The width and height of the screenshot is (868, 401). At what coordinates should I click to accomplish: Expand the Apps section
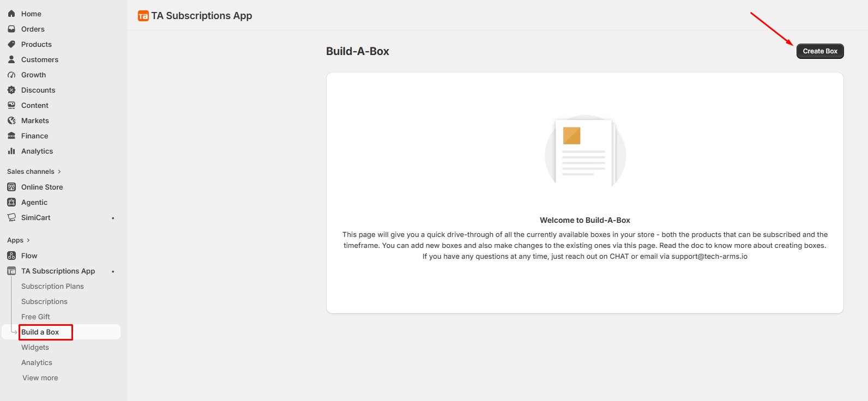click(19, 240)
